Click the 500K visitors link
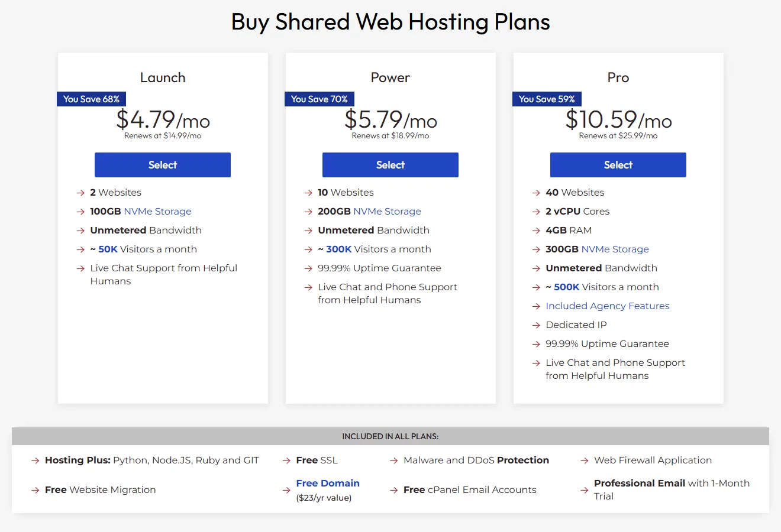Screen dimensions: 781x532 pyautogui.click(x=567, y=287)
